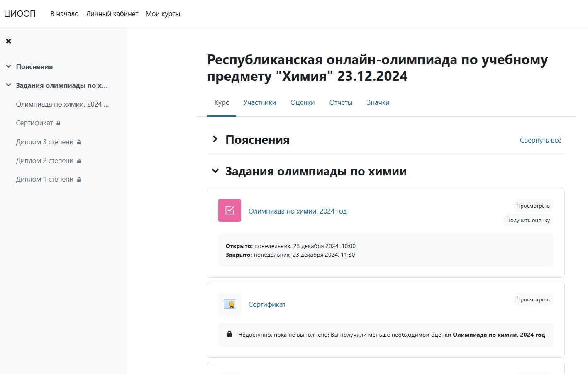Select Олимпиада по химии item in sidebar
The height and width of the screenshot is (374, 588).
(x=62, y=104)
